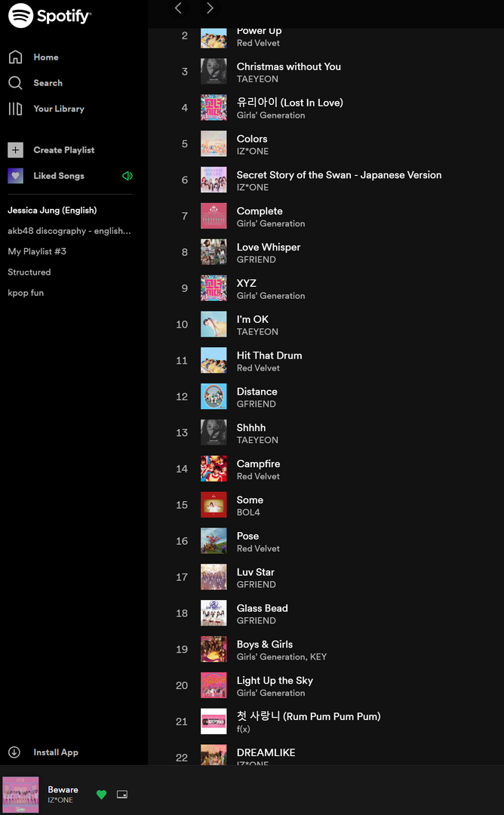The width and height of the screenshot is (504, 815).
Task: Click IZ*ONE artist in player bar
Action: click(60, 800)
